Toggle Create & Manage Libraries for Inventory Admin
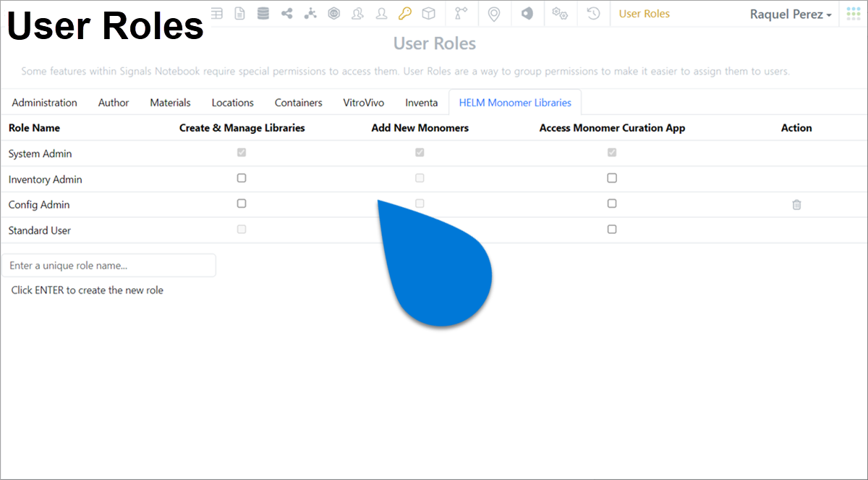The height and width of the screenshot is (480, 868). pyautogui.click(x=242, y=178)
